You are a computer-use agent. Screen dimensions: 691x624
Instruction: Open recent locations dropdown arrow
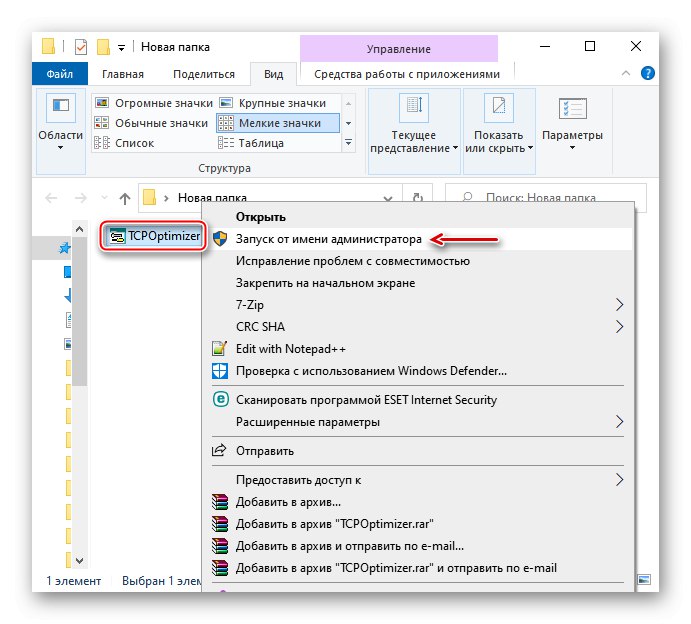(x=104, y=198)
